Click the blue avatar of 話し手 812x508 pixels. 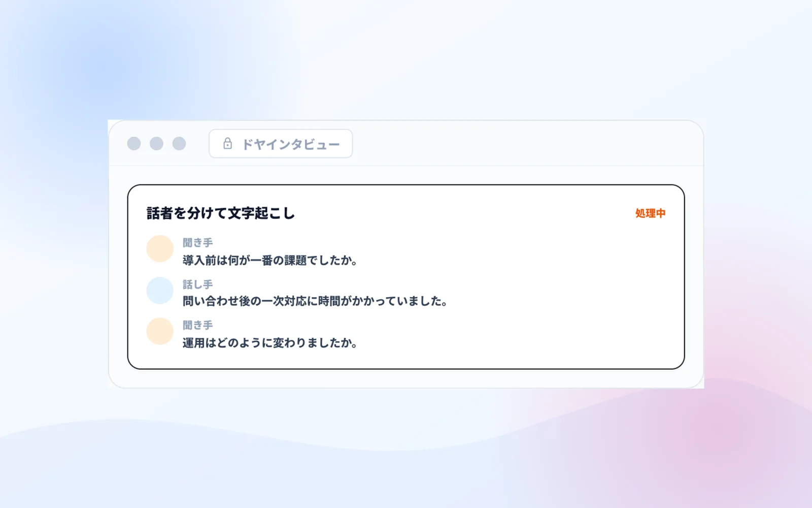pos(160,290)
